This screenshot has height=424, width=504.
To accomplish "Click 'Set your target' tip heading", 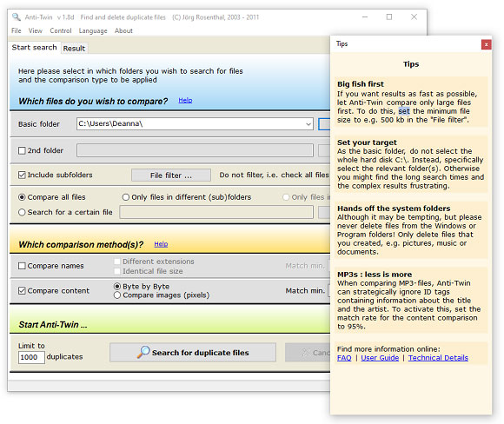I will pos(367,142).
